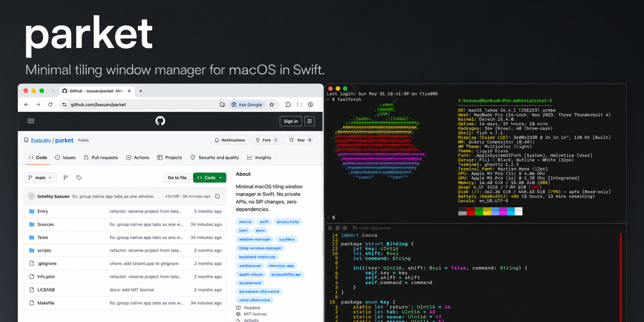Screen dimensions: 644x322
Task: Close the GitHub basuev/parket tab
Action: tap(129, 91)
